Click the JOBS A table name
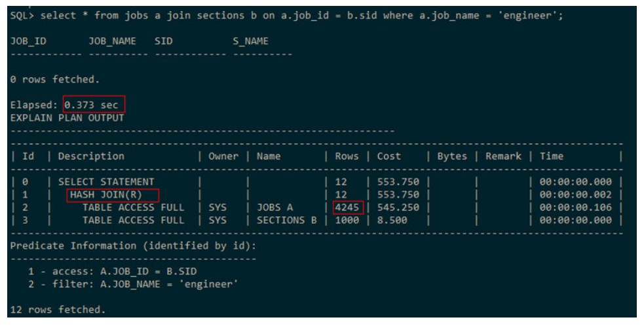 [275, 208]
